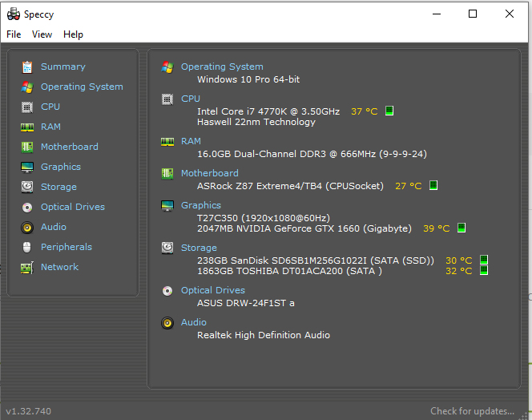Click the Motherboard heading link in summary

pos(210,173)
